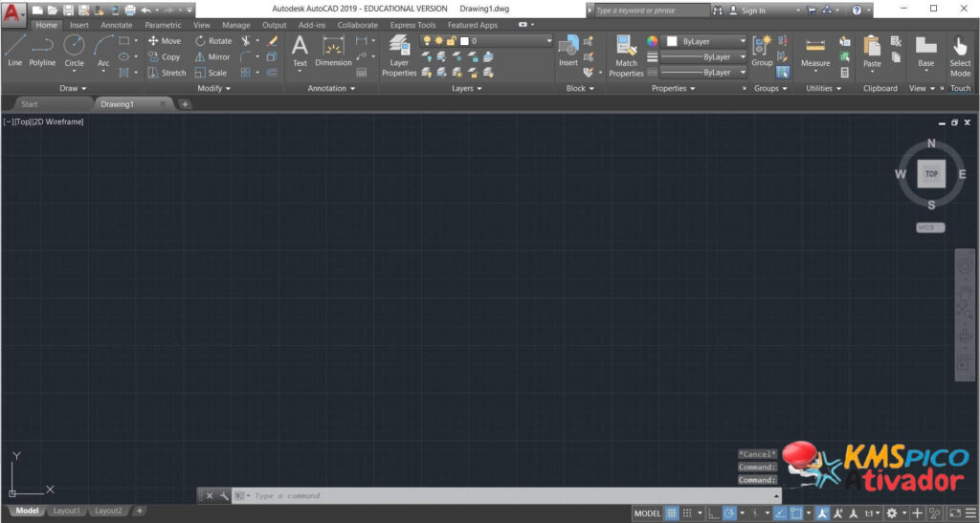
Task: Open the Manage ribbon tab
Action: [235, 25]
